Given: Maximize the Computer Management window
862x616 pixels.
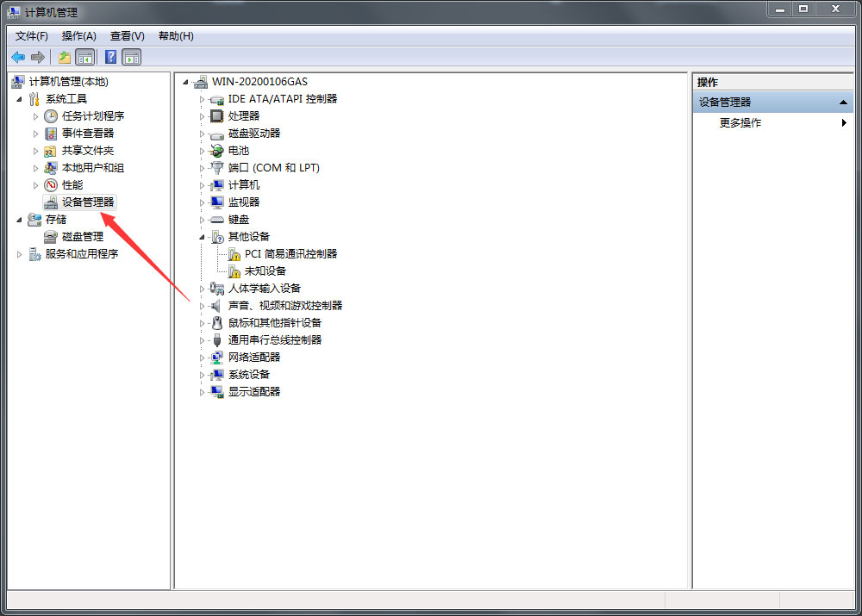Looking at the screenshot, I should pyautogui.click(x=803, y=9).
